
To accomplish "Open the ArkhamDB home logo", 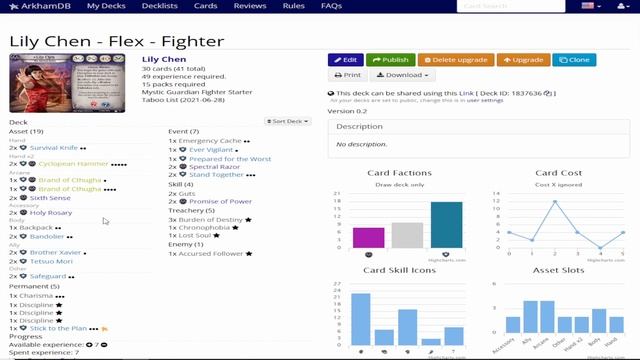I will (x=40, y=6).
